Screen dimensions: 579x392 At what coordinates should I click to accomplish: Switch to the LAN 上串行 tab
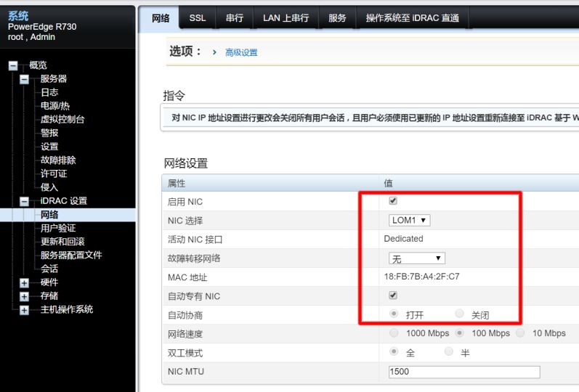(x=286, y=18)
